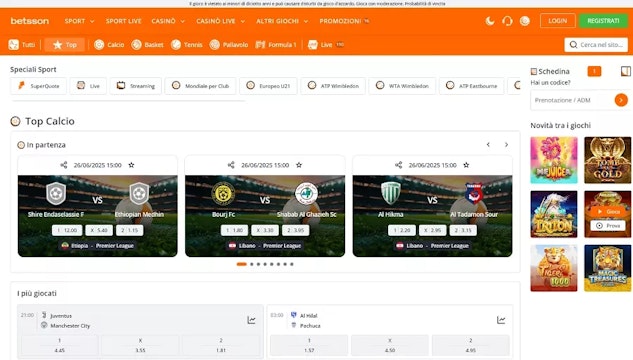Open the Me Juice game thumbnail

coord(554,160)
